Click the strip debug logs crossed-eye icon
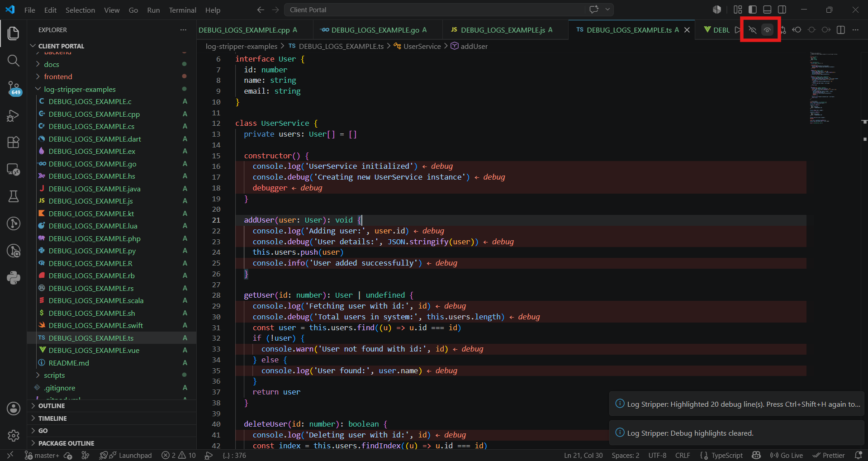This screenshot has height=461, width=868. pos(753,30)
